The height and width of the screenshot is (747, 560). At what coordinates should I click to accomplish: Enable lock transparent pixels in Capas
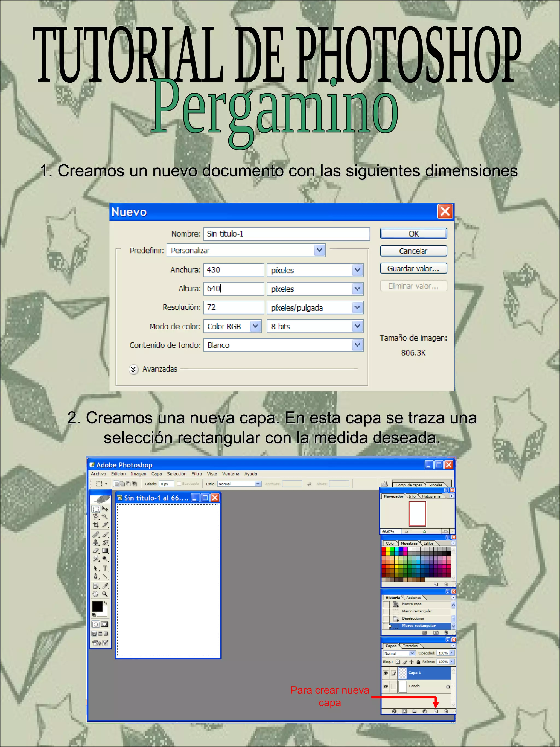tap(398, 662)
